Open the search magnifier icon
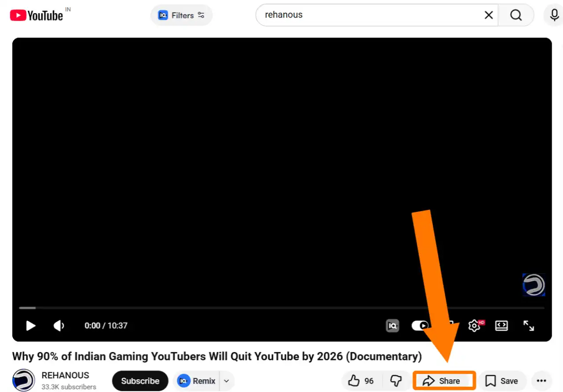 (515, 15)
